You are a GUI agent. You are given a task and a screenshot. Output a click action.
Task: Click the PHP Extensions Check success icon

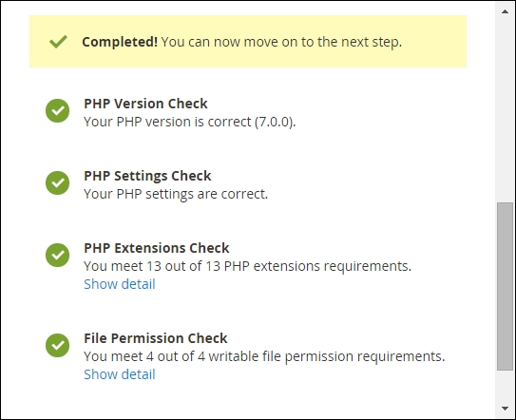coord(58,255)
